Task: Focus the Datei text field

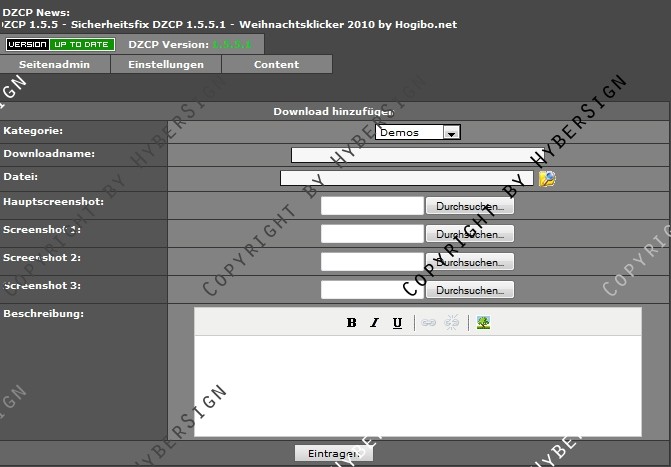Action: point(407,178)
